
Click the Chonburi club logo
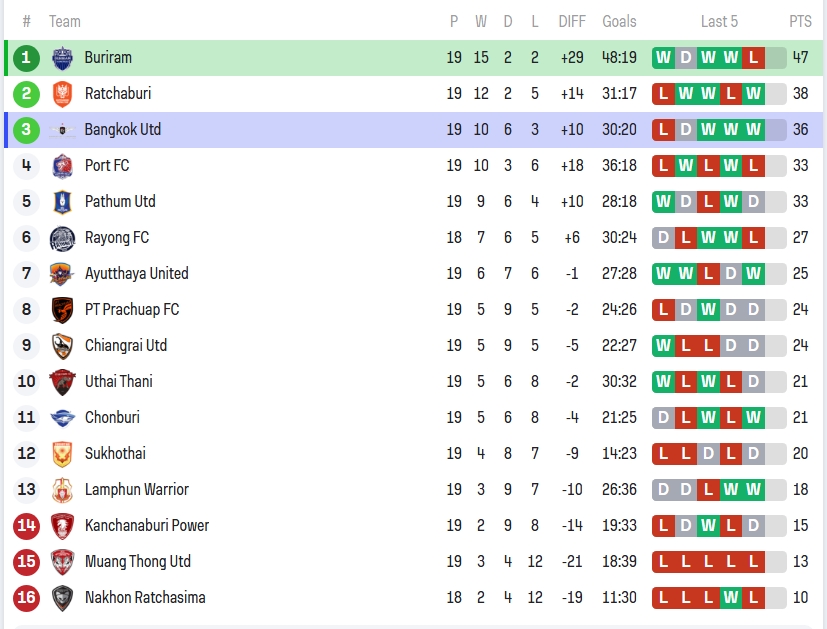(x=62, y=418)
